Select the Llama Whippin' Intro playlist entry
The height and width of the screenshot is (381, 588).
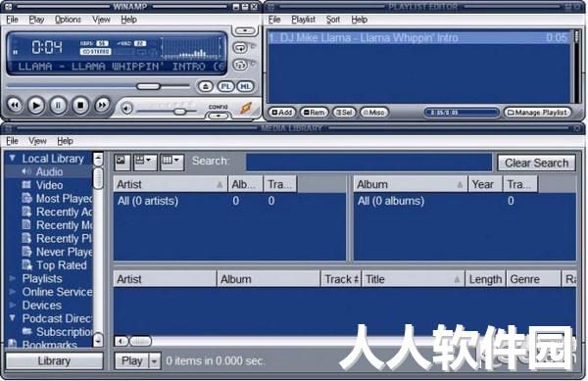point(418,37)
